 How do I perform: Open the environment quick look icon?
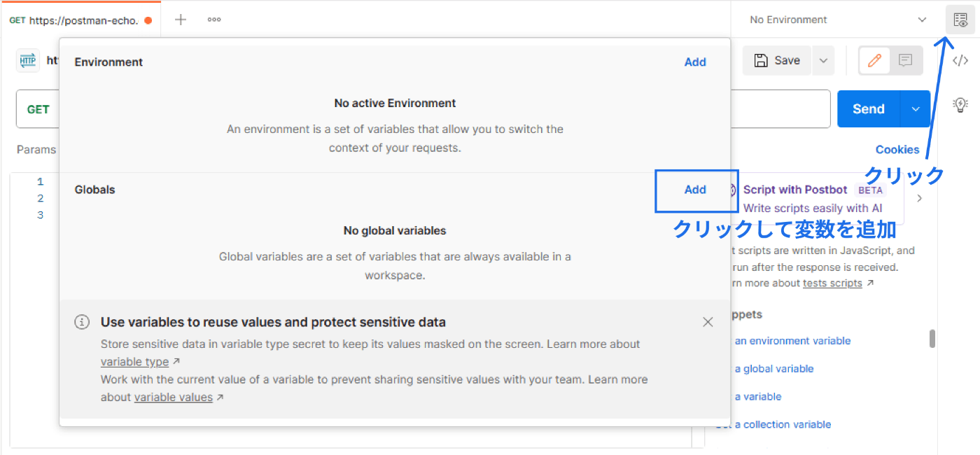tap(960, 20)
